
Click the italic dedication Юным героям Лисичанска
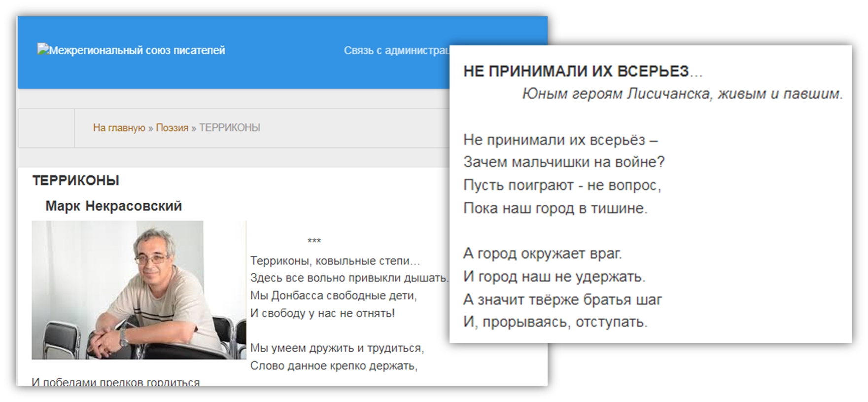tap(682, 94)
